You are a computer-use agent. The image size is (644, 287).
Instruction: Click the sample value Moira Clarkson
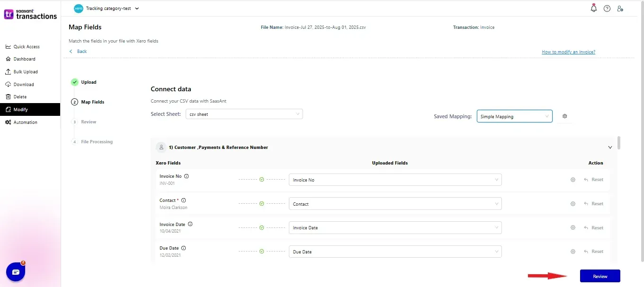(x=173, y=208)
